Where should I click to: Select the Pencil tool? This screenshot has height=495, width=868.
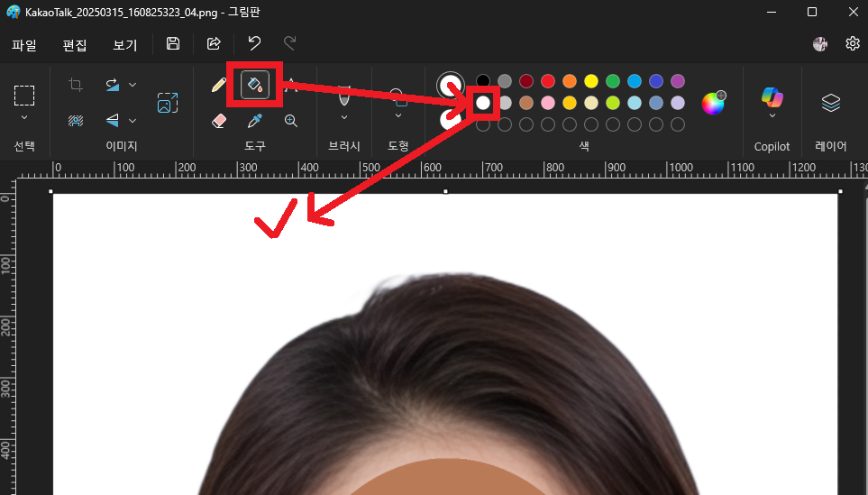point(219,85)
